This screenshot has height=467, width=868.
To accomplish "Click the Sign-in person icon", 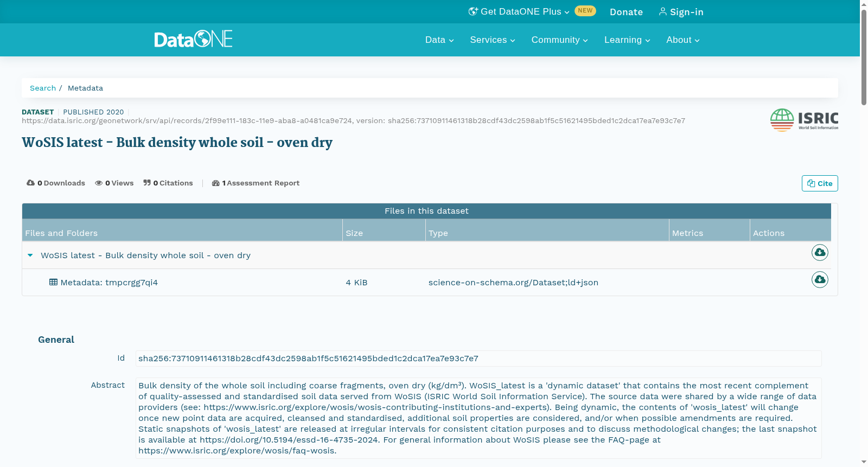I will pos(663,11).
